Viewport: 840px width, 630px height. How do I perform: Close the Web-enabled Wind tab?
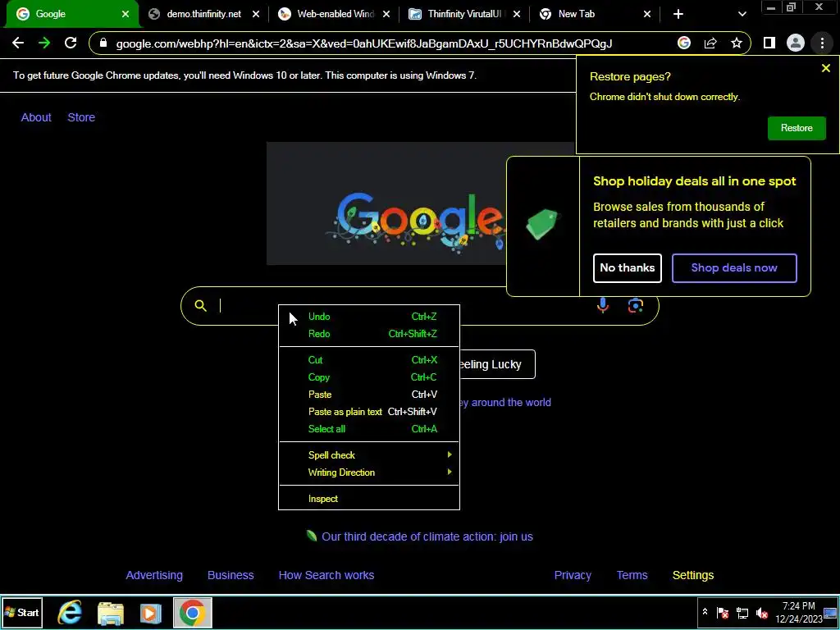(386, 14)
